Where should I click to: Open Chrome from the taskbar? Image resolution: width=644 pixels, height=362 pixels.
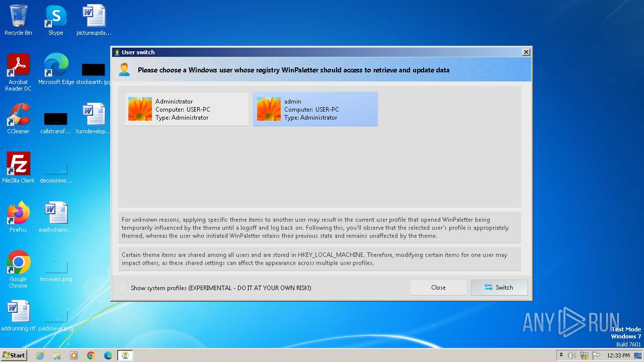point(91,355)
